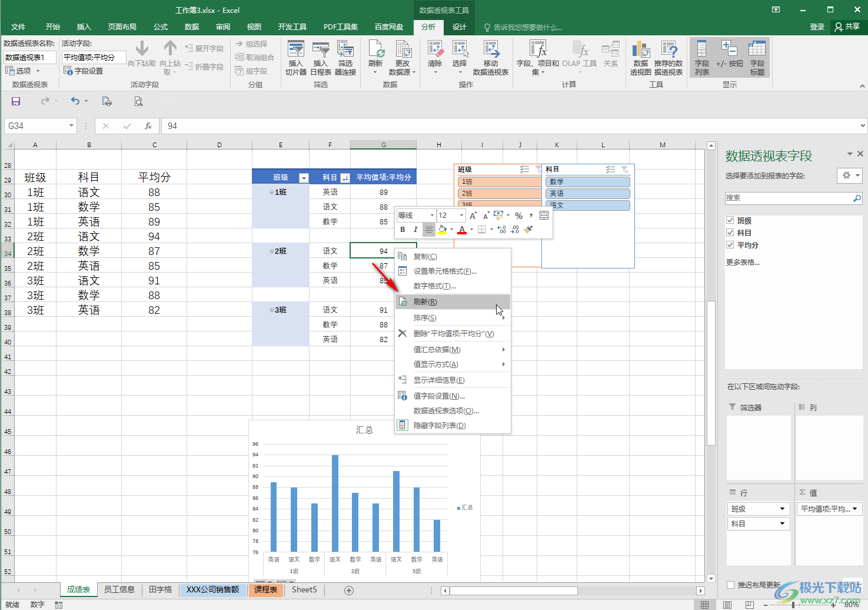Collapse the 2班 group in pivot table
The width and height of the screenshot is (868, 610).
(x=271, y=251)
